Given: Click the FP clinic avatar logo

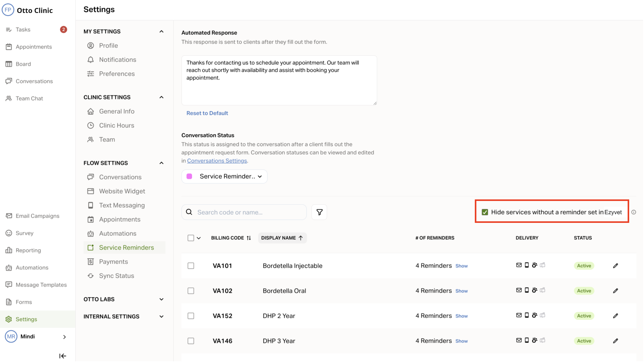Looking at the screenshot, I should coord(8,10).
